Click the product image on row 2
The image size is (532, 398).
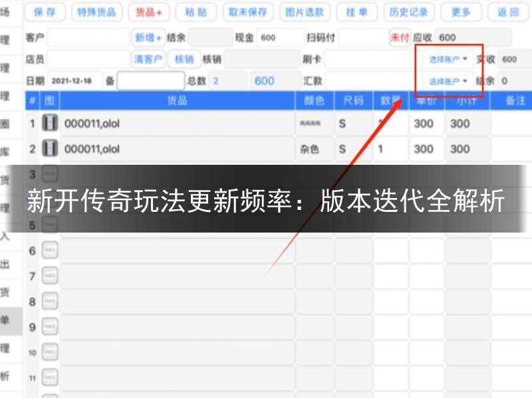[x=51, y=148]
